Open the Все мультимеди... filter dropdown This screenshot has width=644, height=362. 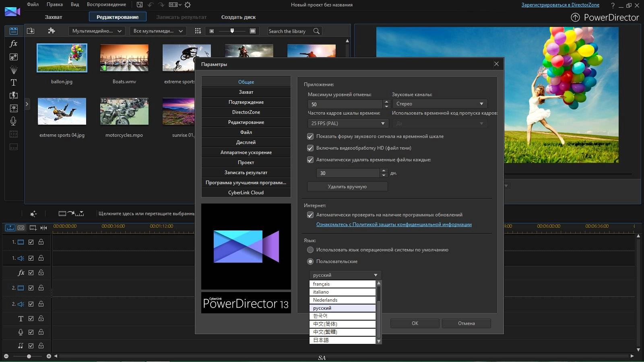(158, 31)
